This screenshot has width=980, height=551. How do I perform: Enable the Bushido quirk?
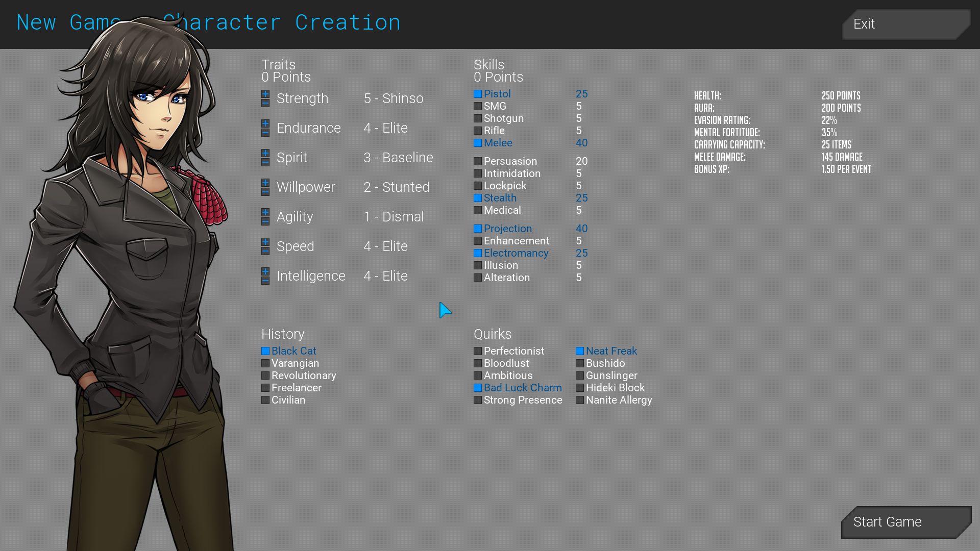point(580,363)
